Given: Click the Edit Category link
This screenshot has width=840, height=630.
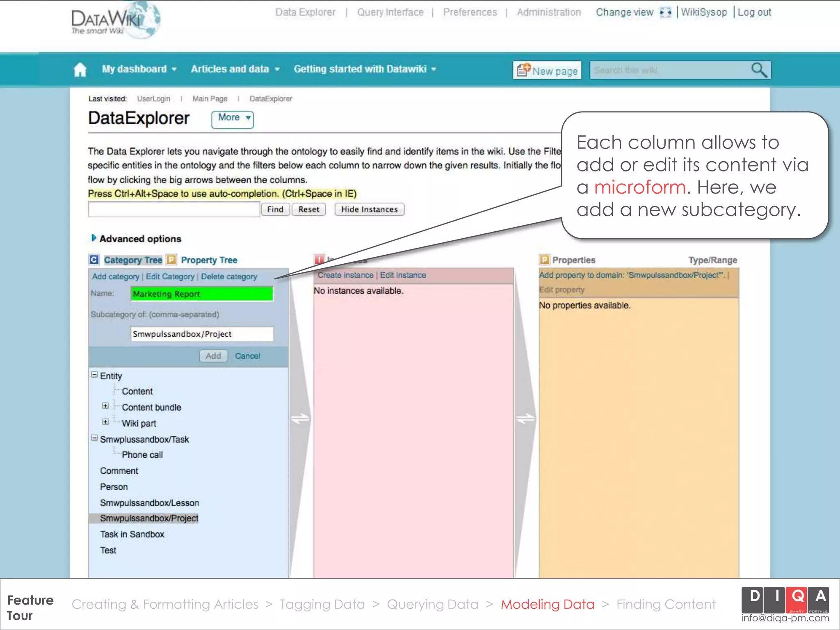Looking at the screenshot, I should pos(170,276).
